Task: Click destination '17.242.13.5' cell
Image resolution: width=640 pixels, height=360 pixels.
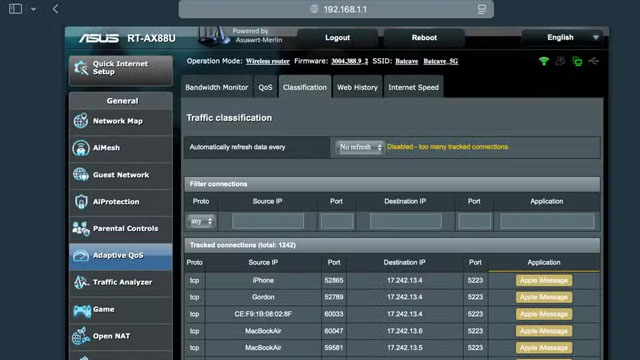Action: click(x=404, y=348)
